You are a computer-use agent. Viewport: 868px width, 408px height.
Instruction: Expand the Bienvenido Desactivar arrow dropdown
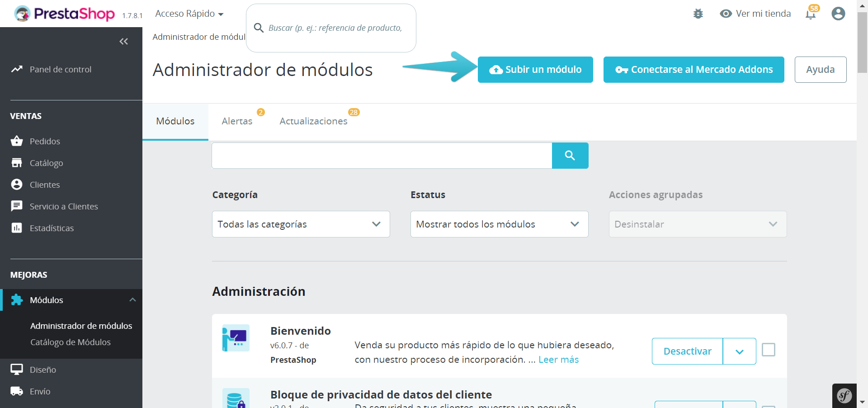pos(740,351)
